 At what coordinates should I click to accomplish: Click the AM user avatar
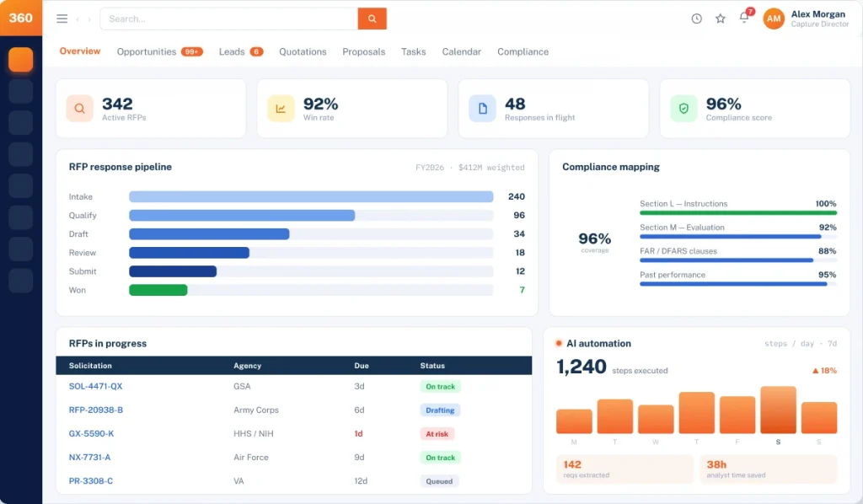tap(774, 19)
